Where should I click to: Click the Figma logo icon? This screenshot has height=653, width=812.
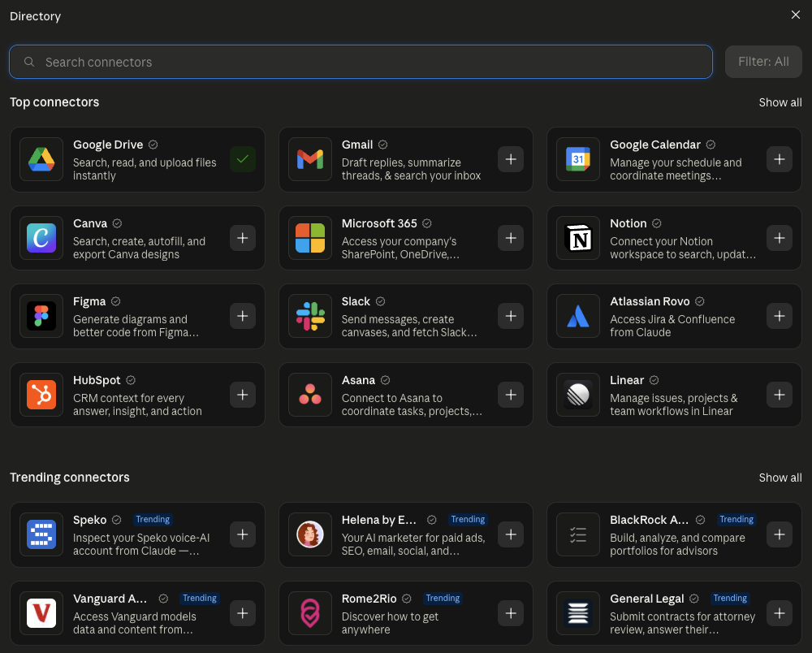(41, 316)
